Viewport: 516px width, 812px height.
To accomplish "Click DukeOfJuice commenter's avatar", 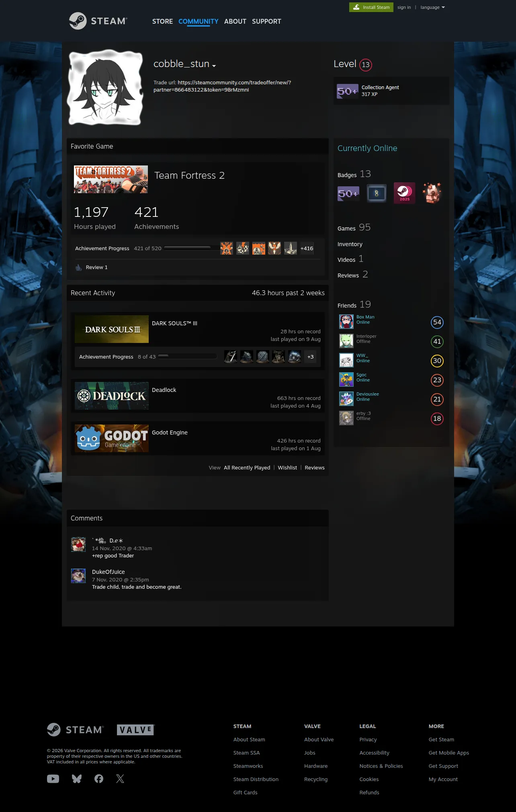I will coord(78,576).
